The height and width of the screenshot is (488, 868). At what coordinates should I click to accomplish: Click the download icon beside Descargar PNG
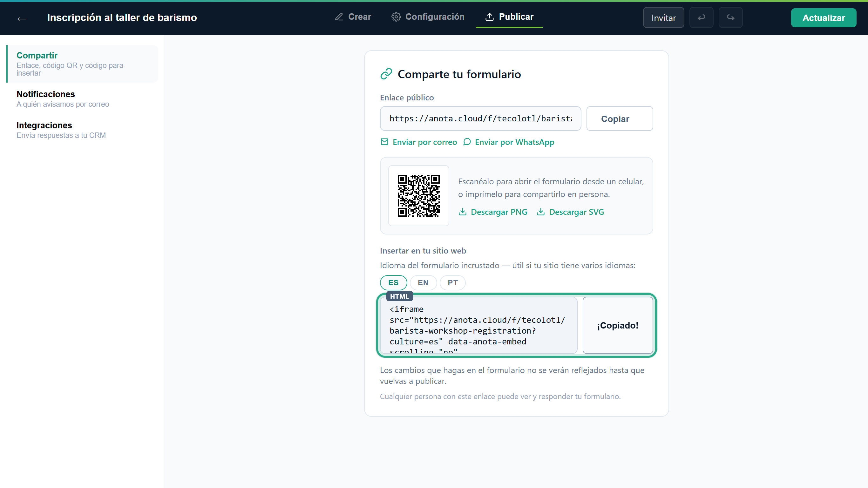[x=462, y=212]
